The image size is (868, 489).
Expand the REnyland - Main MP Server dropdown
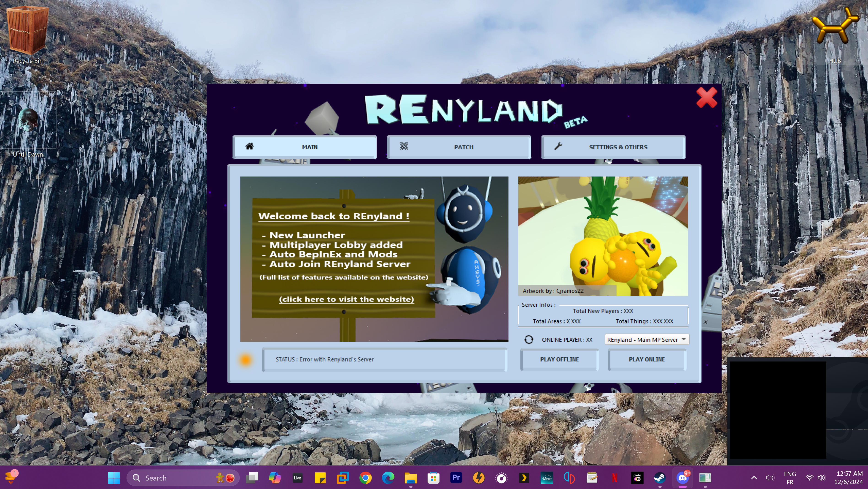click(x=683, y=339)
